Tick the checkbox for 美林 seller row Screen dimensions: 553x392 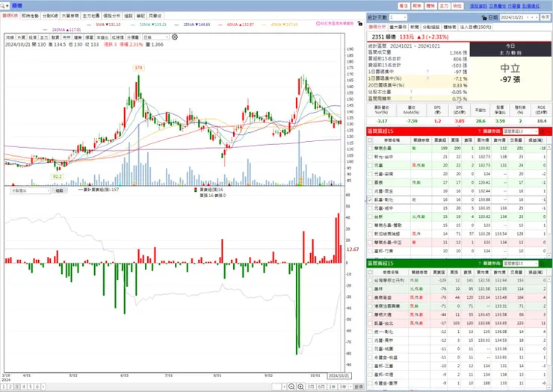coord(370,289)
